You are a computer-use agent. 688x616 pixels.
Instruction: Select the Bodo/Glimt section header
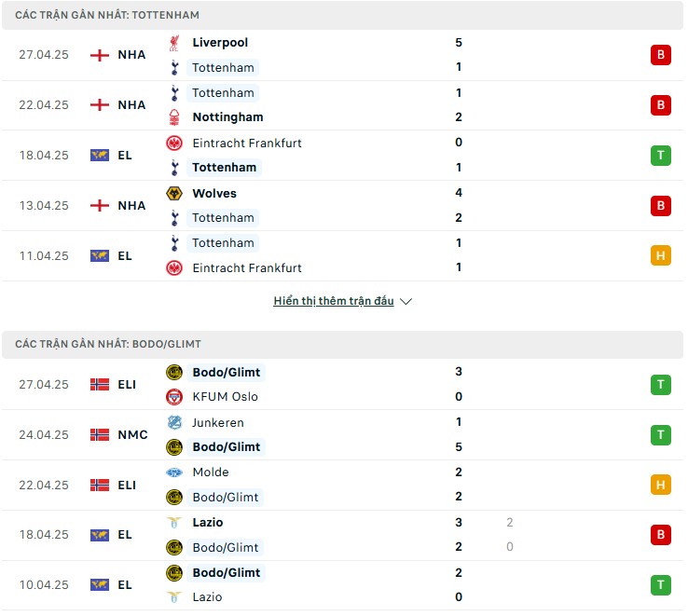click(x=342, y=345)
